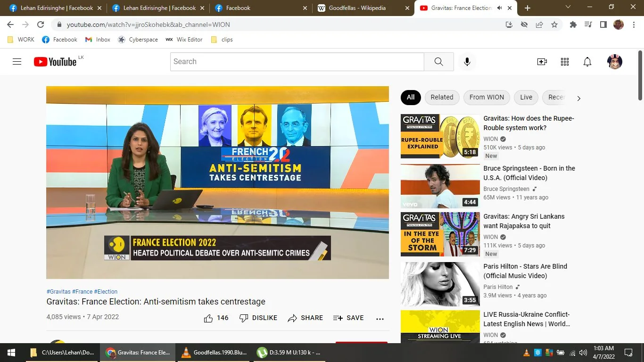Open the YouTube apps grid
The width and height of the screenshot is (644, 362).
coord(565,62)
